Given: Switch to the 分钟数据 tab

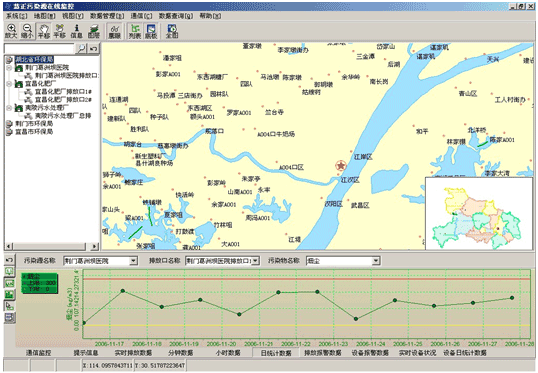Looking at the screenshot, I should 180,353.
